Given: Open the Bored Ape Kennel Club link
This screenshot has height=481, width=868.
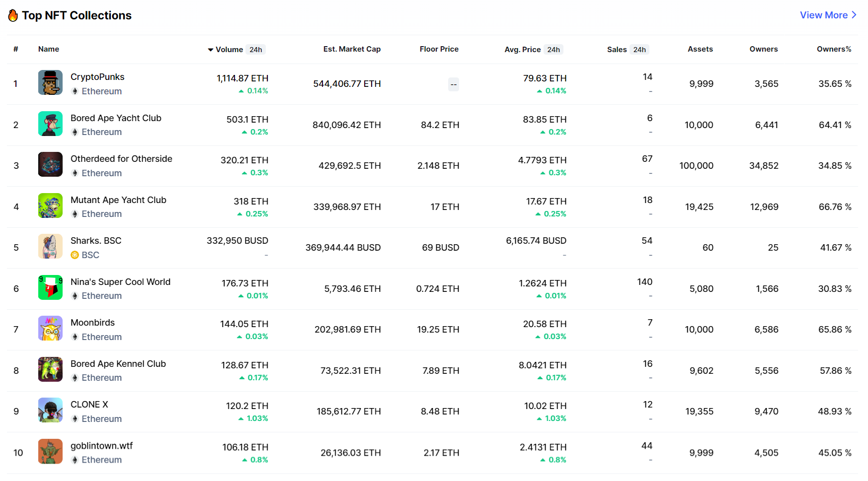Looking at the screenshot, I should [x=118, y=364].
